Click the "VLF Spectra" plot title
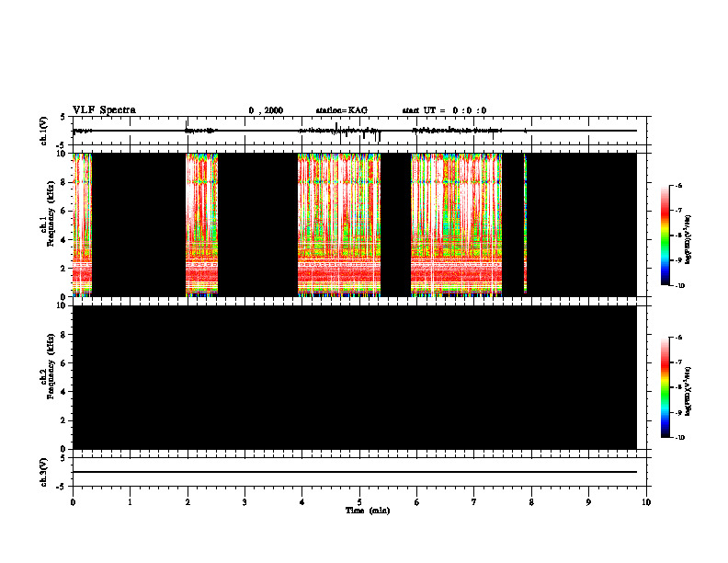This screenshot has height=563, width=728. tap(104, 110)
